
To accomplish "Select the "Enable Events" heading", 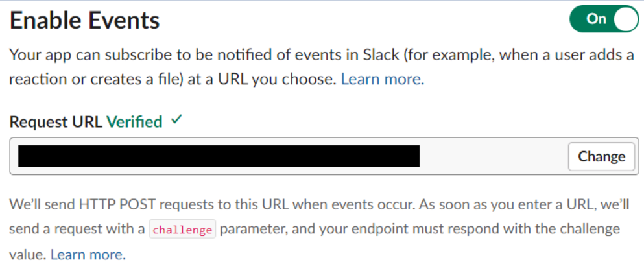I will [85, 21].
